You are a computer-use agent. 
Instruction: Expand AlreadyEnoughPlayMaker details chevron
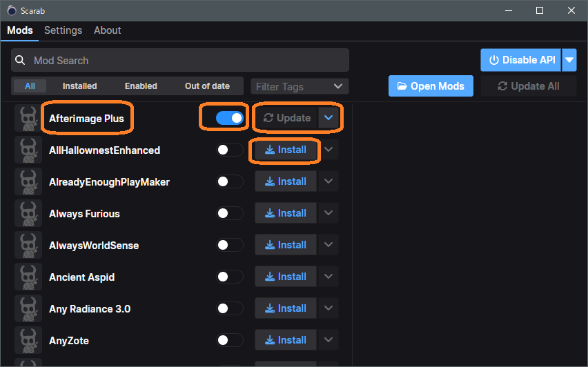pyautogui.click(x=329, y=181)
